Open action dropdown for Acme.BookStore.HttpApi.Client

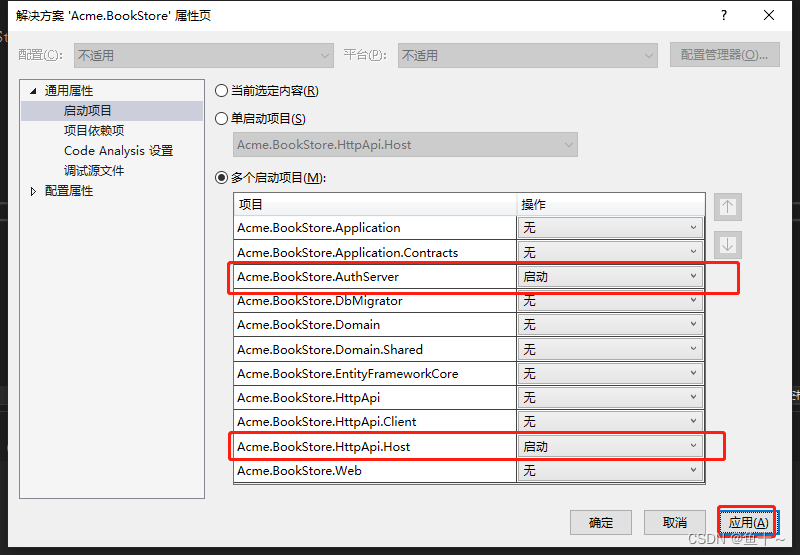(x=610, y=421)
